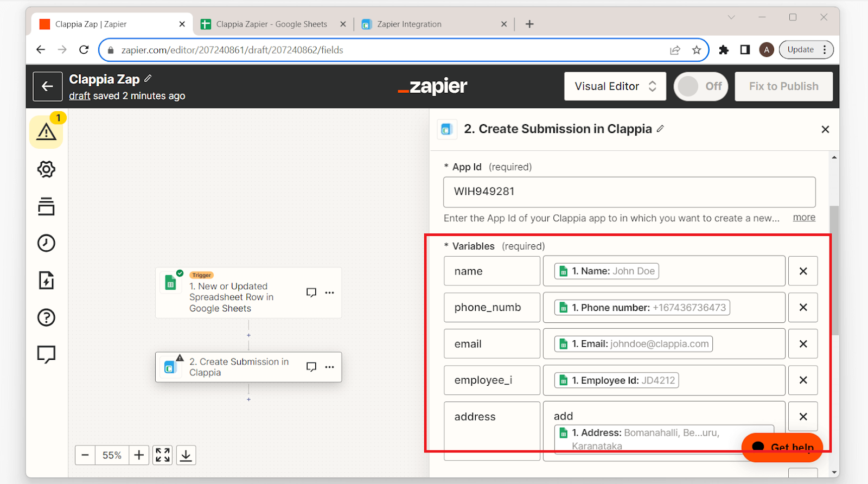868x484 pixels.
Task: Click Fix to Publish button
Action: point(783,86)
